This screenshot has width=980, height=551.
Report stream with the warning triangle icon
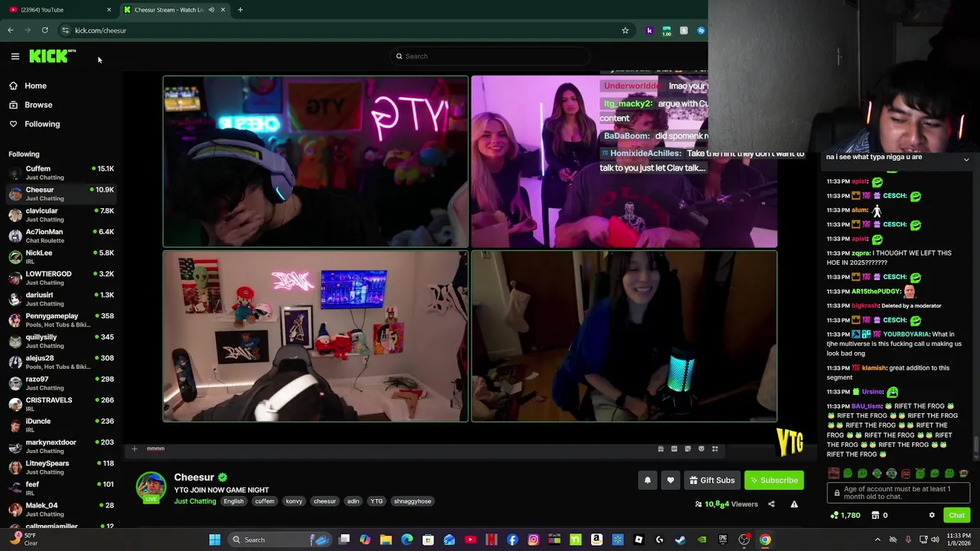[794, 504]
